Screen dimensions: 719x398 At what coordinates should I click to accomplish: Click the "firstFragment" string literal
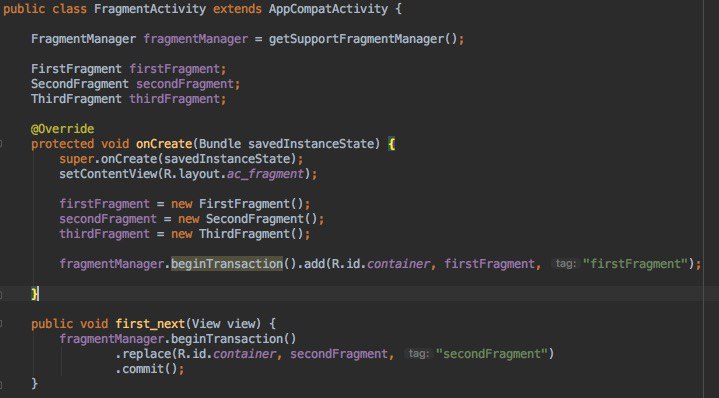636,264
